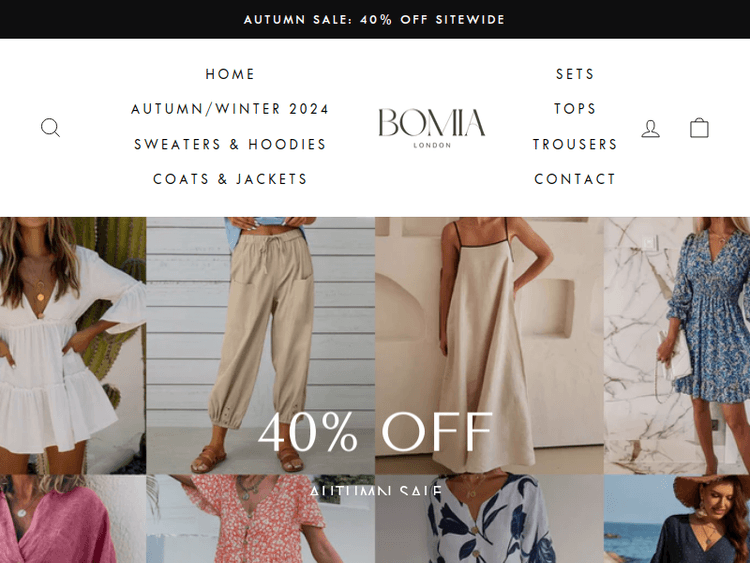The width and height of the screenshot is (750, 563).
Task: Open Autumn/Winter 2024 collection
Action: [230, 109]
